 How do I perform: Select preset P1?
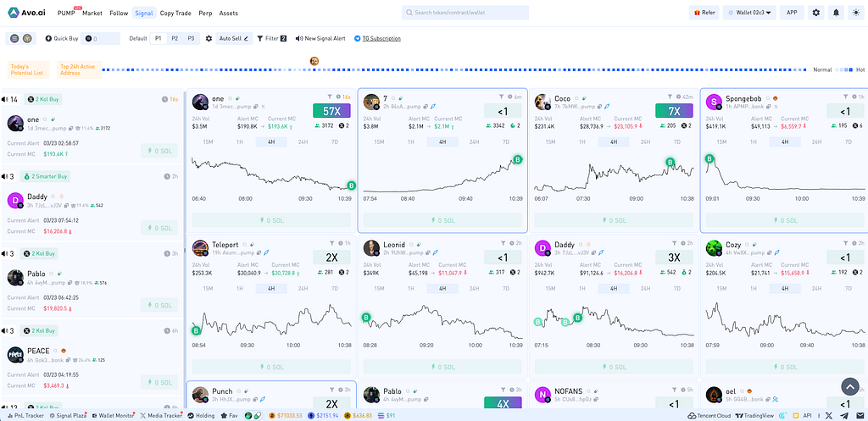(x=159, y=39)
